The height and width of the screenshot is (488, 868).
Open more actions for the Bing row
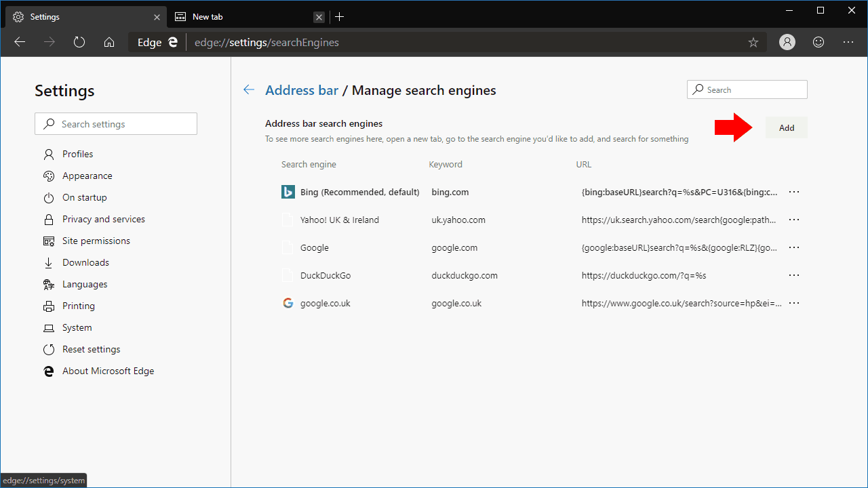pos(794,192)
